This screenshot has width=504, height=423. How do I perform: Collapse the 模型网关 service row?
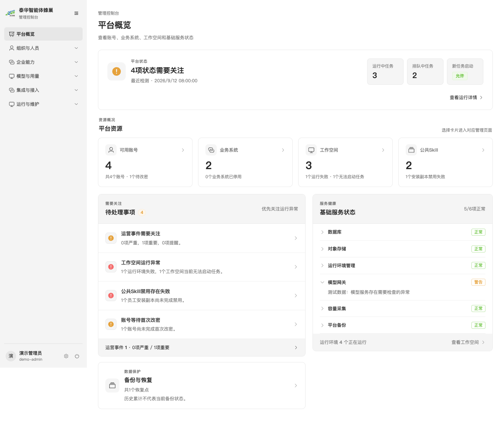[402, 282]
